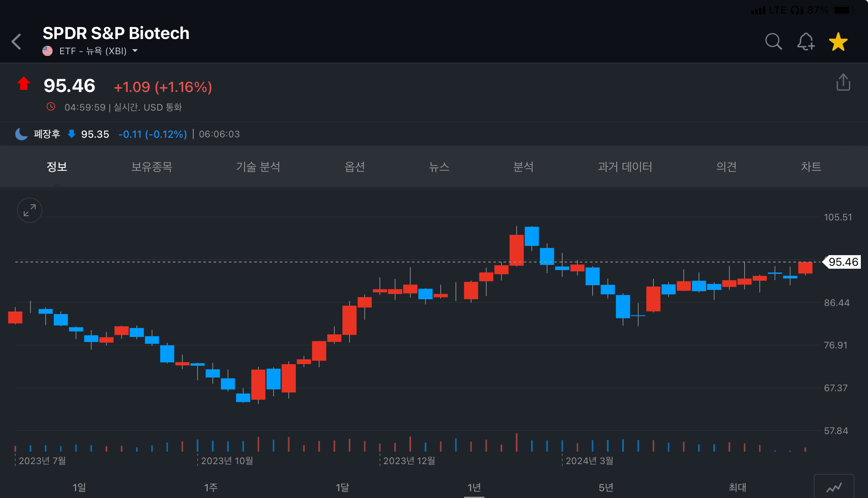Tap the red up-arrow price indicator

click(24, 83)
